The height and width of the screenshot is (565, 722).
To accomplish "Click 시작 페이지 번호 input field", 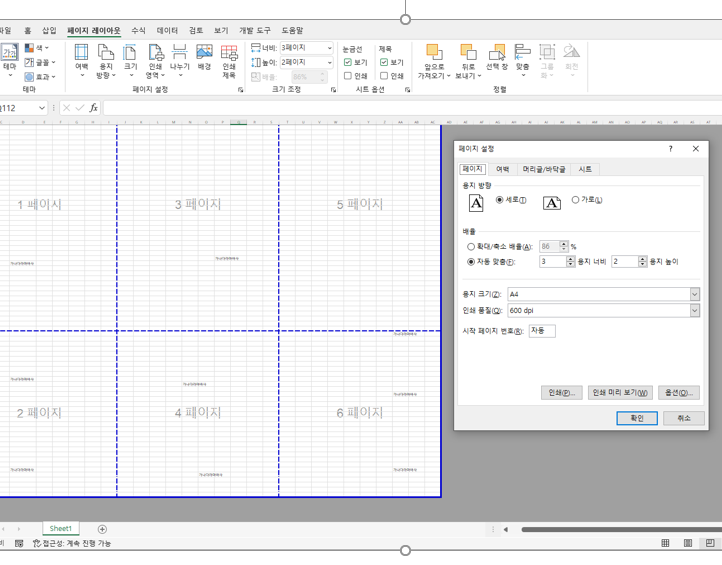I will (542, 331).
